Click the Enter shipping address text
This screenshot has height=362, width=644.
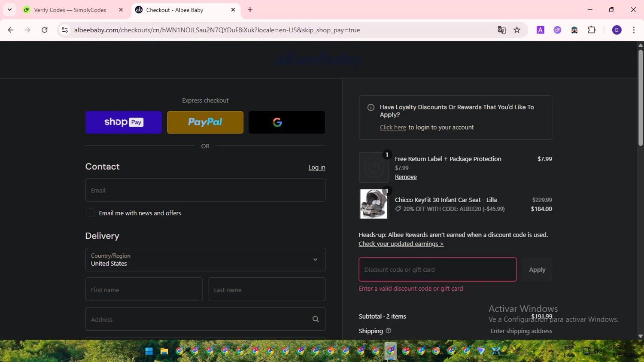pos(521,331)
